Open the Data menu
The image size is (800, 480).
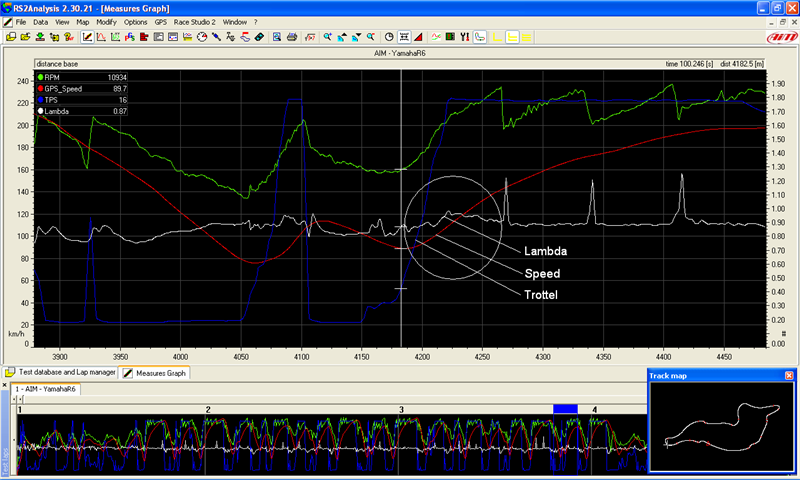pos(40,22)
